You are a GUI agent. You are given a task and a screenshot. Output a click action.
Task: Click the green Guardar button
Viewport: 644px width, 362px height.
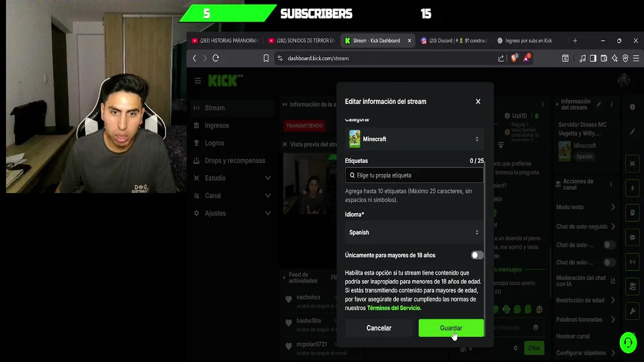click(451, 328)
